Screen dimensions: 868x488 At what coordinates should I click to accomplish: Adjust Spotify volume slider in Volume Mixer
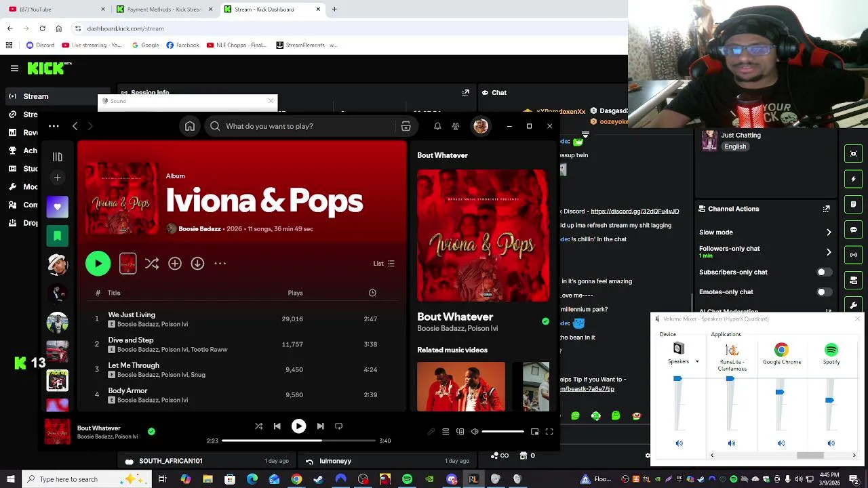tap(829, 401)
